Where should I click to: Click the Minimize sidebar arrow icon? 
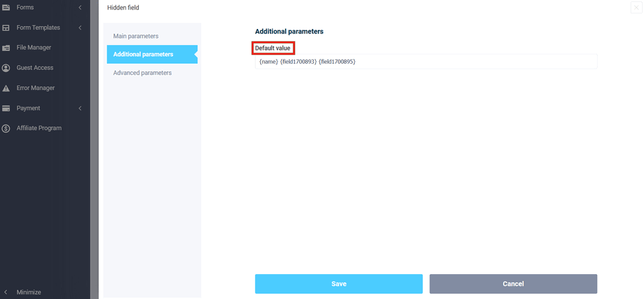[x=6, y=292]
